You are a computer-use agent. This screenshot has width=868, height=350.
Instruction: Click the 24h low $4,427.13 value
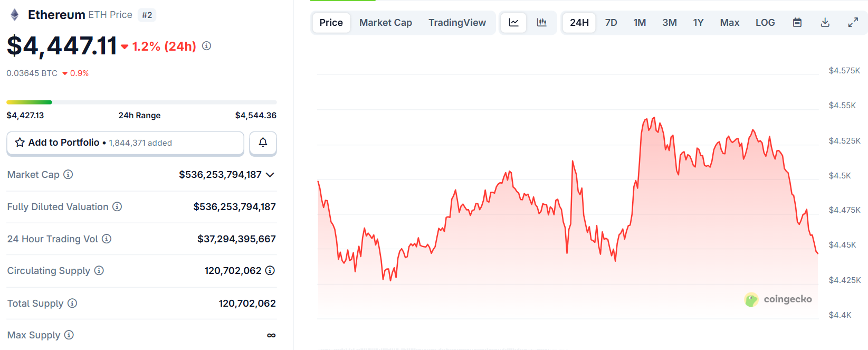click(x=25, y=116)
